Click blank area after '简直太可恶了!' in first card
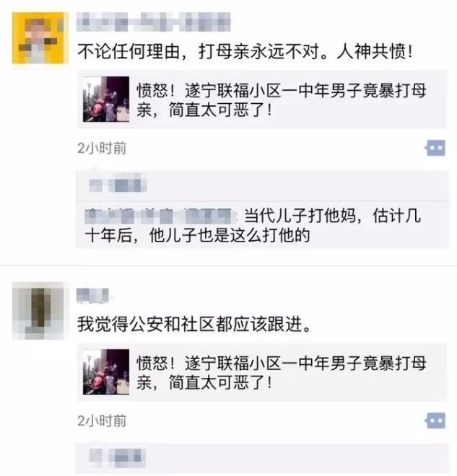The width and height of the screenshot is (457, 476). [x=359, y=110]
